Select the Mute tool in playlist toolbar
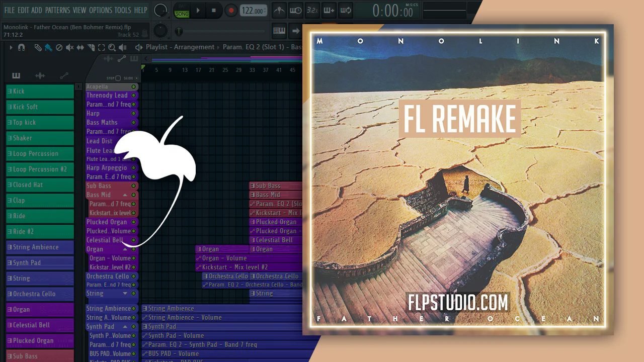 point(69,47)
